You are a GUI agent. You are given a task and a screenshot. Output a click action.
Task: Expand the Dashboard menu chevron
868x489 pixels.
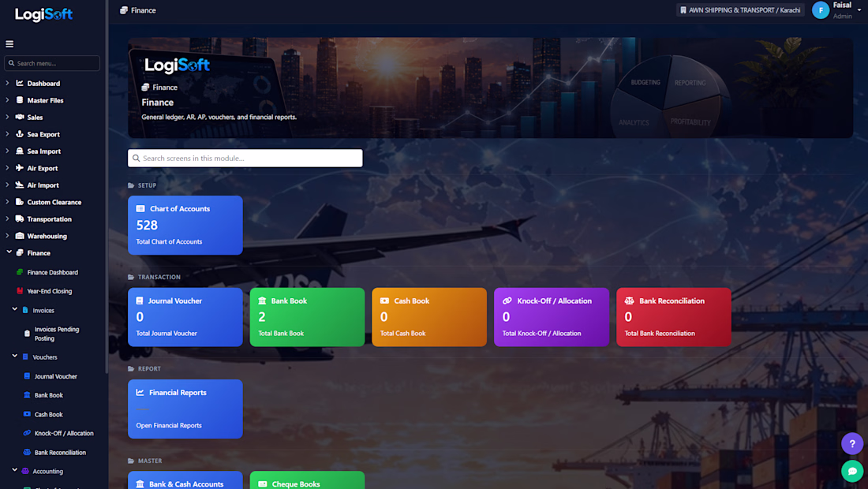coord(7,83)
